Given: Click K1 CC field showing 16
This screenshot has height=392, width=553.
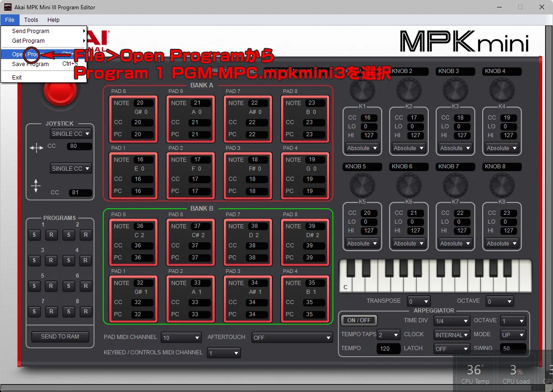Looking at the screenshot, I should click(x=369, y=118).
